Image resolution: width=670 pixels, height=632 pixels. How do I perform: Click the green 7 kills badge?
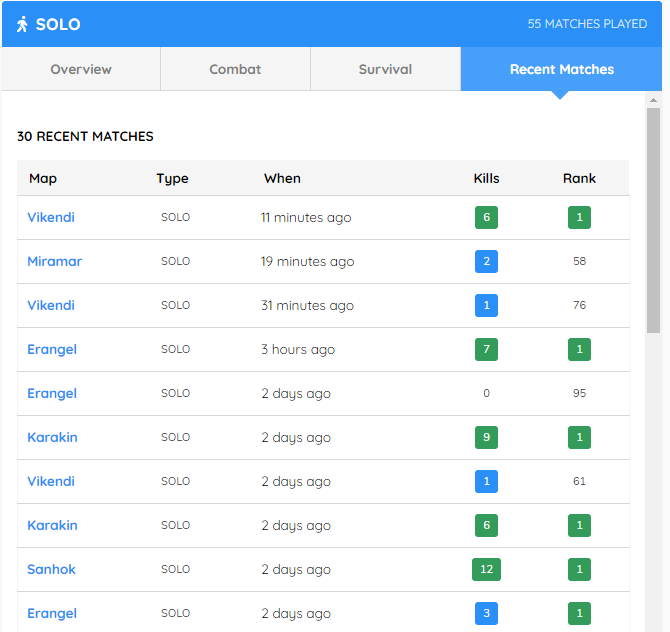[486, 350]
